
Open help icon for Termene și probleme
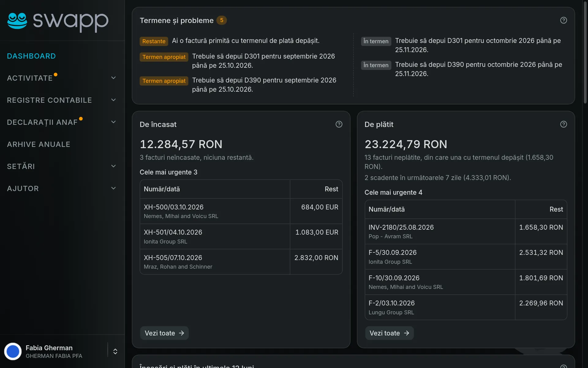pos(563,20)
